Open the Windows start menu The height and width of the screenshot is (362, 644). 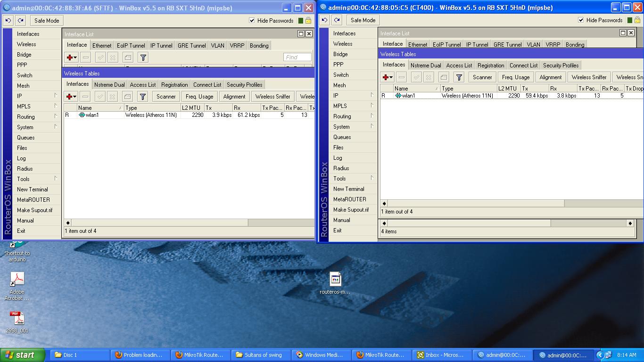(x=23, y=355)
